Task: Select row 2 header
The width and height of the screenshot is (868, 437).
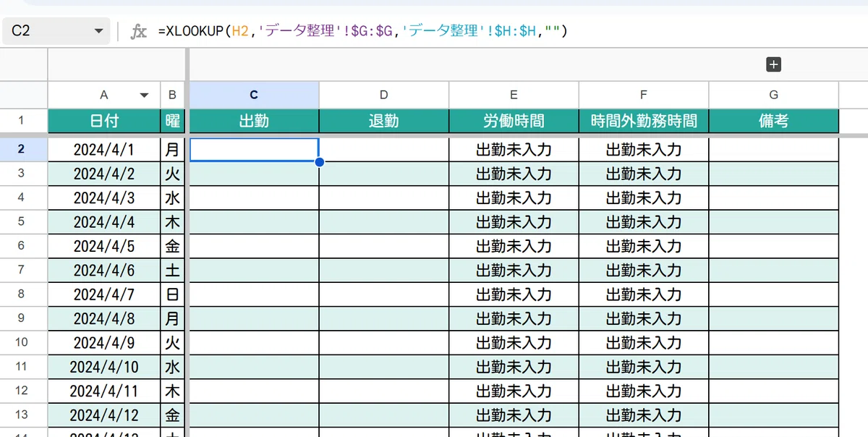Action: (22, 150)
